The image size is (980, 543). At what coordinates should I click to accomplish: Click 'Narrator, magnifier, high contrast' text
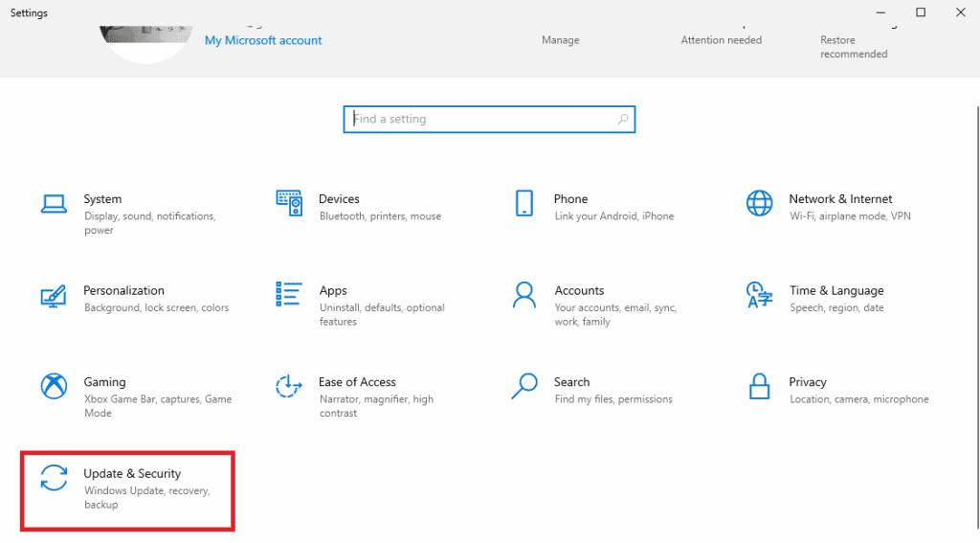tap(377, 405)
